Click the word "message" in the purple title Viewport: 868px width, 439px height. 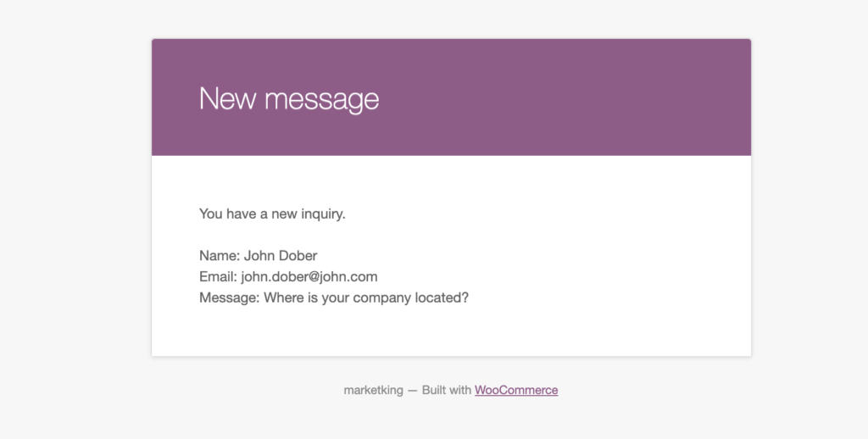(x=321, y=101)
